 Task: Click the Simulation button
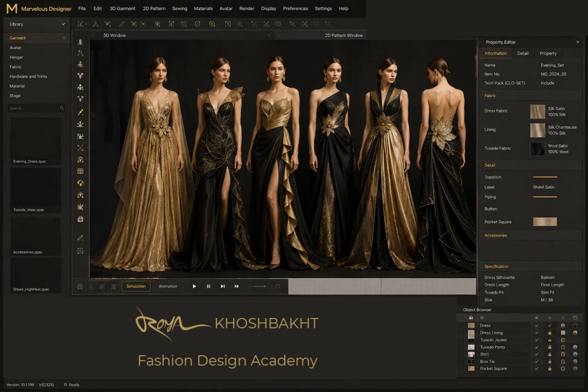click(x=136, y=286)
